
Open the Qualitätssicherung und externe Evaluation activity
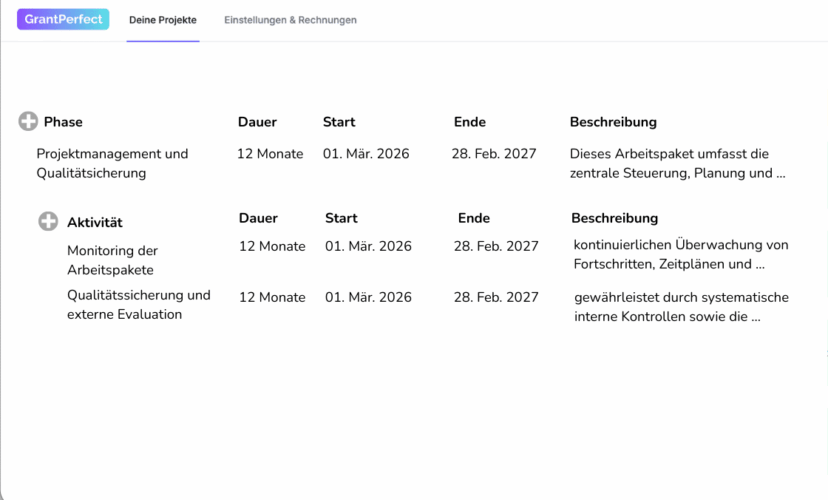138,305
